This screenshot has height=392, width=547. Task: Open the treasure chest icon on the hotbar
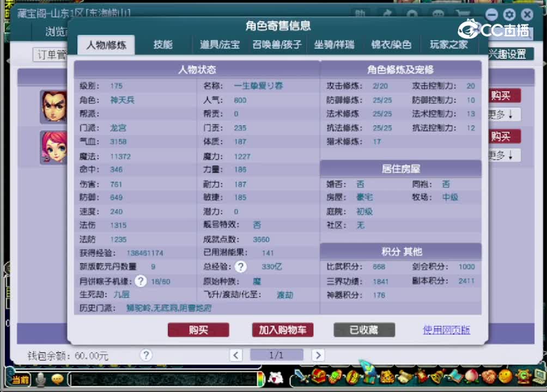tap(319, 376)
